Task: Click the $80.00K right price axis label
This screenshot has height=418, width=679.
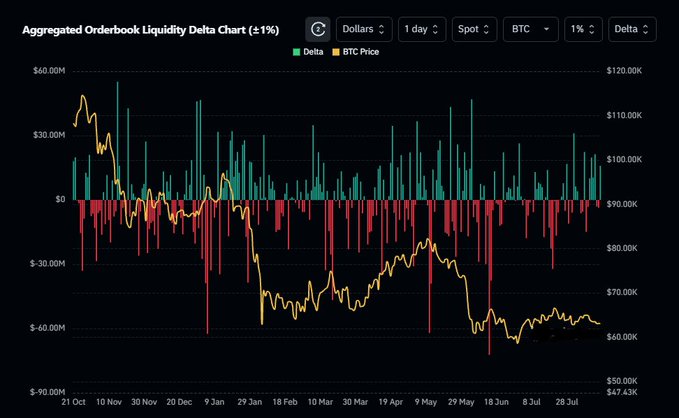Action: point(622,248)
